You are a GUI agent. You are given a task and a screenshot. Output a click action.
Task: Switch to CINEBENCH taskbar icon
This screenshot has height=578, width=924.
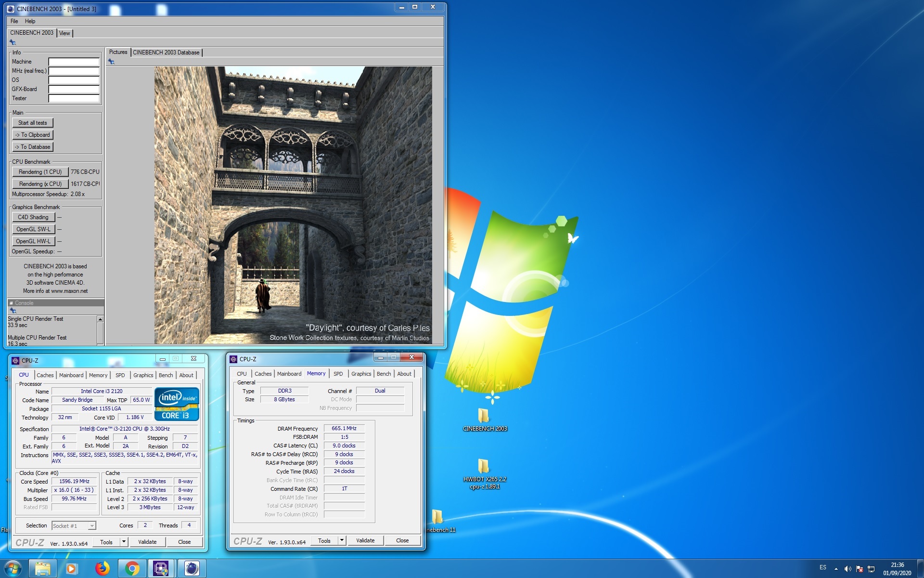click(x=192, y=569)
